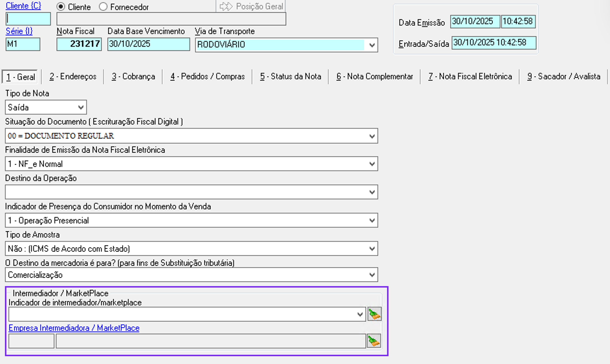This screenshot has height=364, width=610.
Task: Switch to the 2 - Endereços tab
Action: 73,76
